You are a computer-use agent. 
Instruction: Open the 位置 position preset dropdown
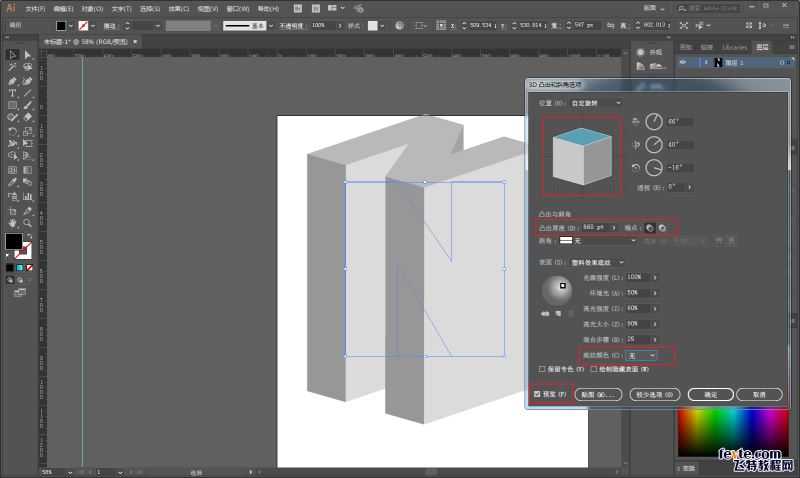coord(595,103)
